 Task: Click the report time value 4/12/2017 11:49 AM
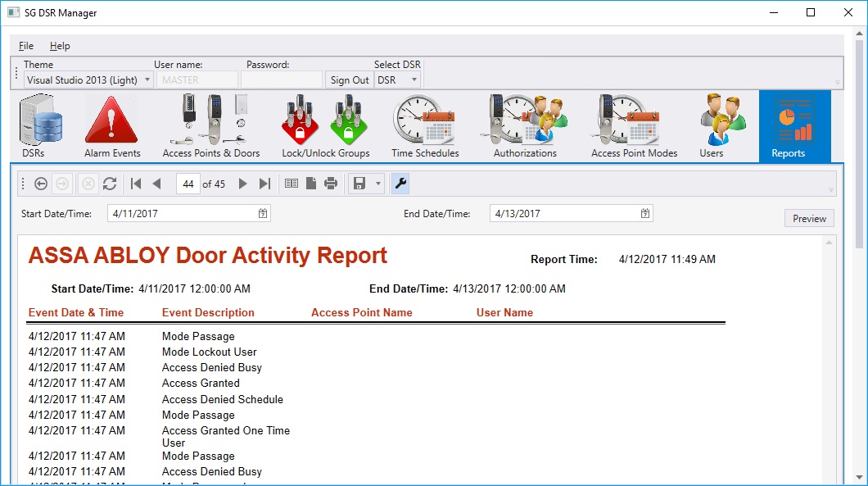coord(667,259)
